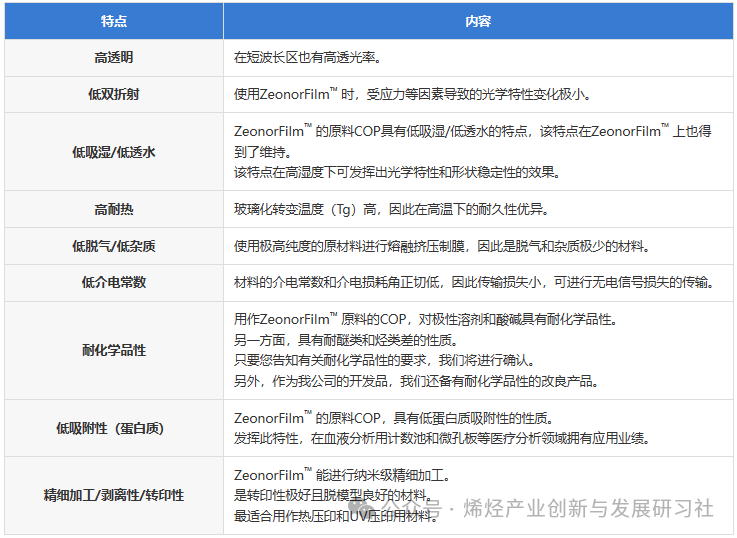This screenshot has height=538, width=737.
Task: Click the line 使用极高纯度的原材料进行熔融挤压制膜
Action: 442,246
